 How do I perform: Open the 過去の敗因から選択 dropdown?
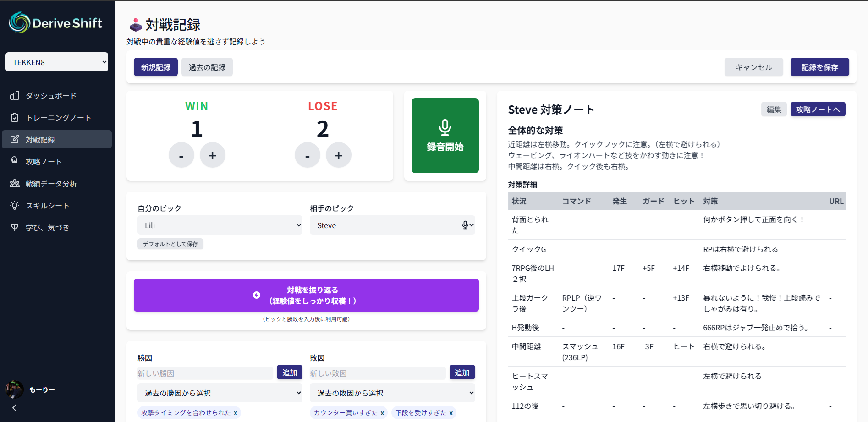tap(392, 393)
